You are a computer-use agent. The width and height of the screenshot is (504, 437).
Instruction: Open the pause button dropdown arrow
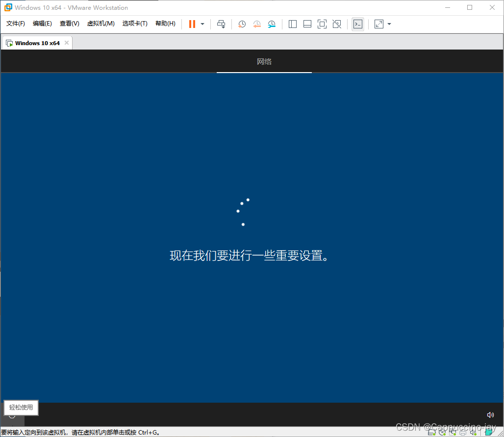[202, 24]
